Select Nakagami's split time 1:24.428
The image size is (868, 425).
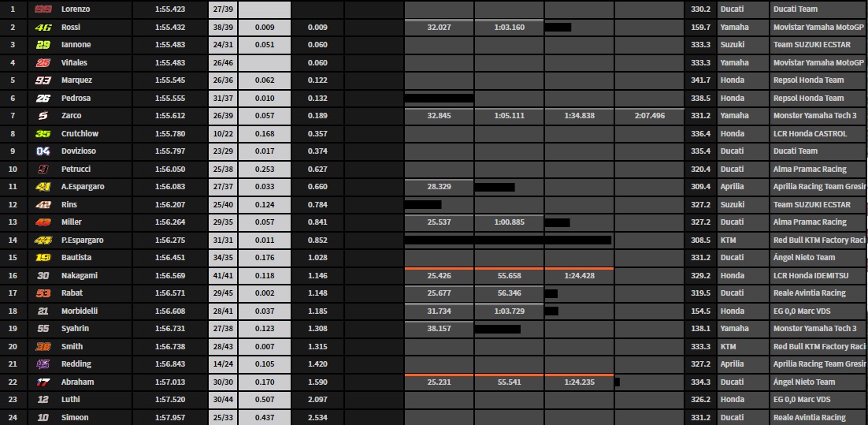(580, 275)
